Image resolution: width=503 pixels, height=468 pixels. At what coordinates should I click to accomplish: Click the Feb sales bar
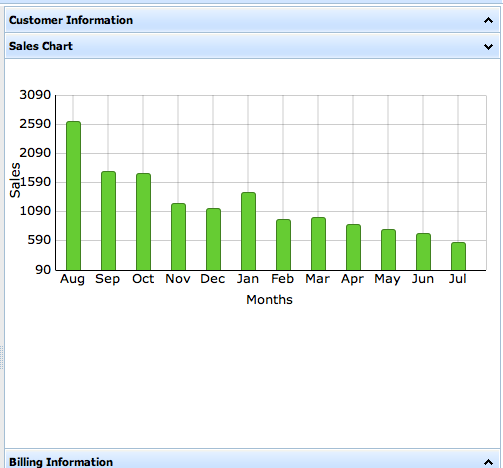pos(283,245)
